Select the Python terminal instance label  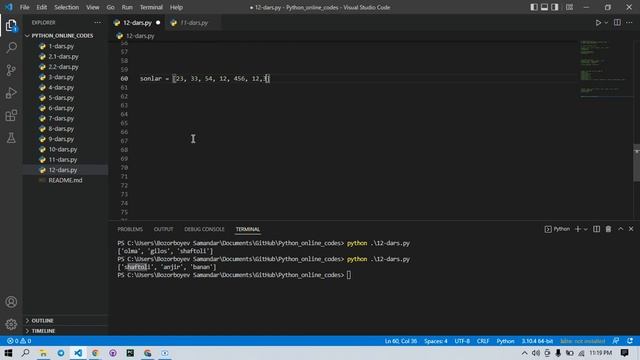pos(557,229)
